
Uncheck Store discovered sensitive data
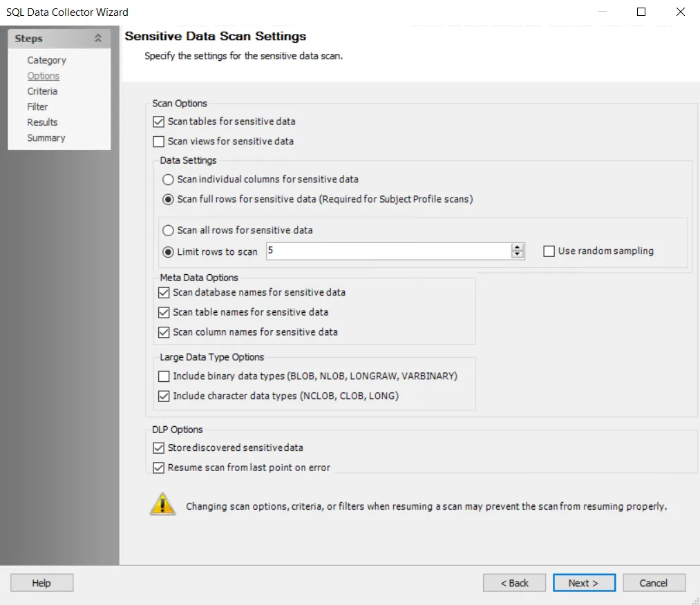(x=158, y=448)
